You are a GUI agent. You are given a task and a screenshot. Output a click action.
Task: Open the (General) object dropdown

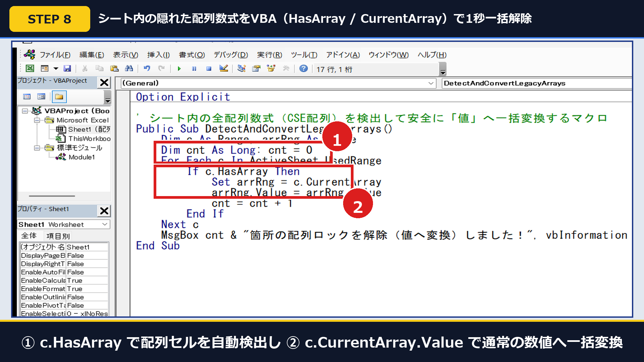pyautogui.click(x=431, y=83)
